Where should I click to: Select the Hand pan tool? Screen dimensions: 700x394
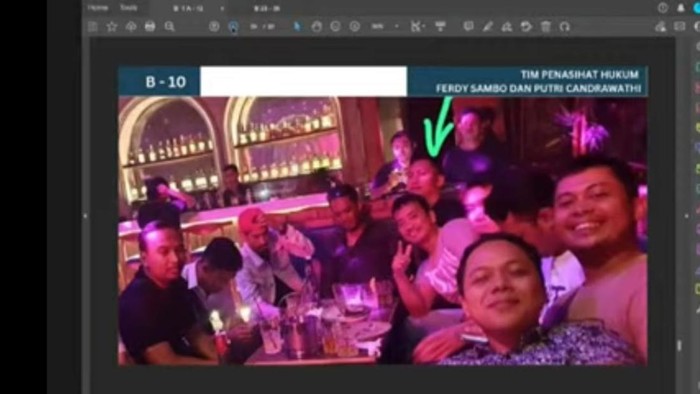click(x=317, y=27)
